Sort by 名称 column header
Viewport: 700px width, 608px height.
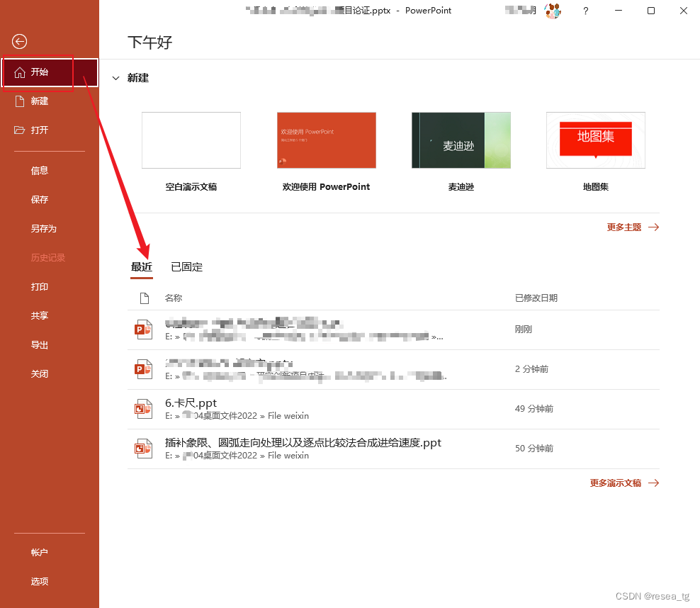tap(173, 298)
